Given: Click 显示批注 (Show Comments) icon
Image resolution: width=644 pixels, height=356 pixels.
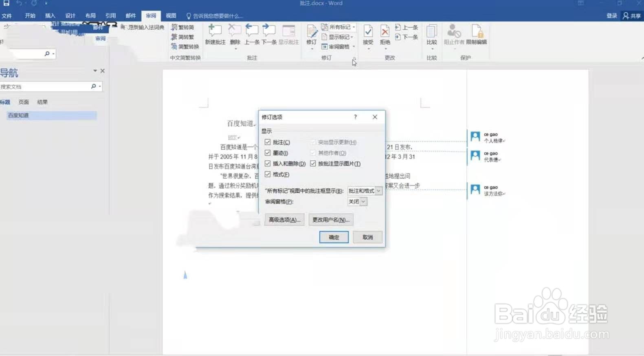Looking at the screenshot, I should tap(288, 31).
